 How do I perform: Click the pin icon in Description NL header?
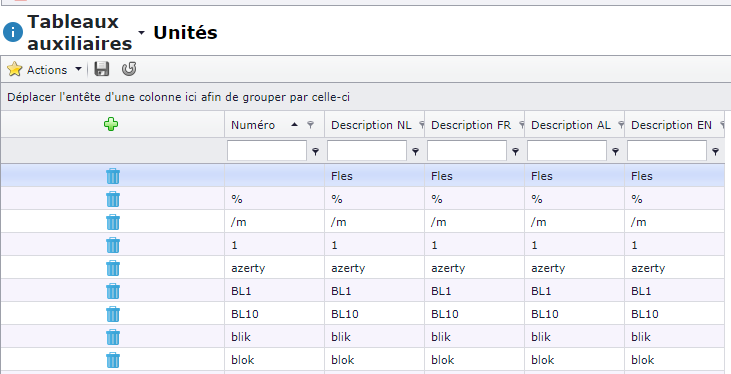click(x=421, y=125)
